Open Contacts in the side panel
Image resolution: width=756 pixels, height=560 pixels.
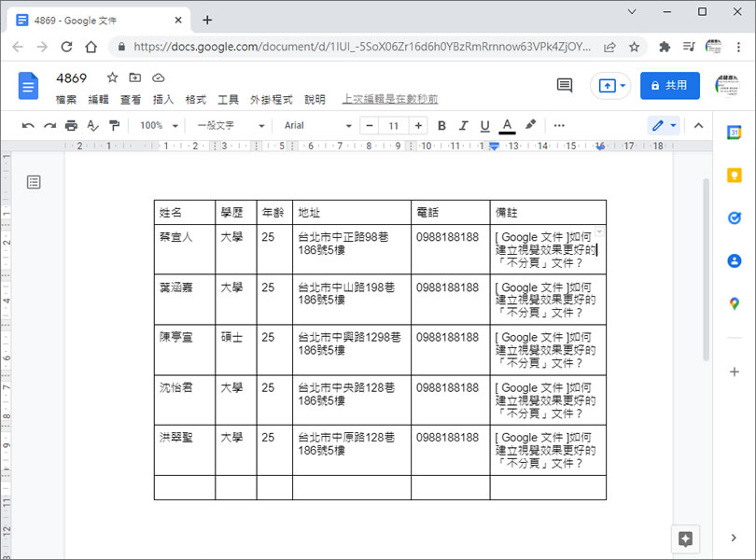tap(734, 261)
